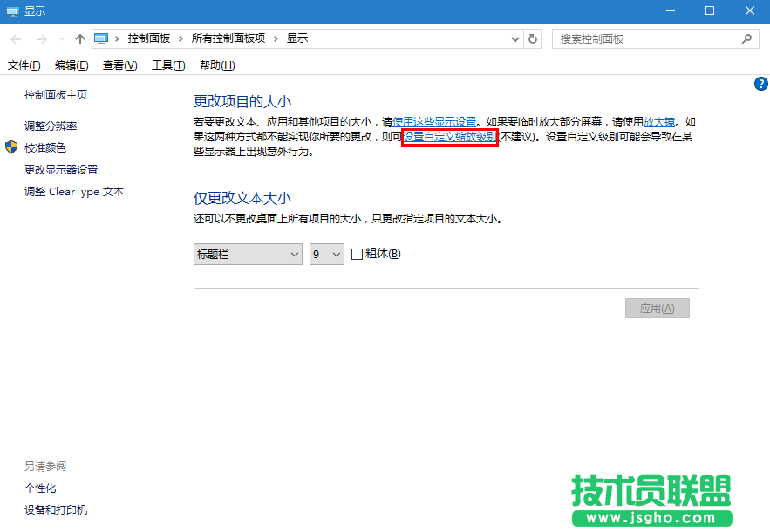Click the magnifier icon in the search box
This screenshot has width=770, height=532.
coord(748,38)
